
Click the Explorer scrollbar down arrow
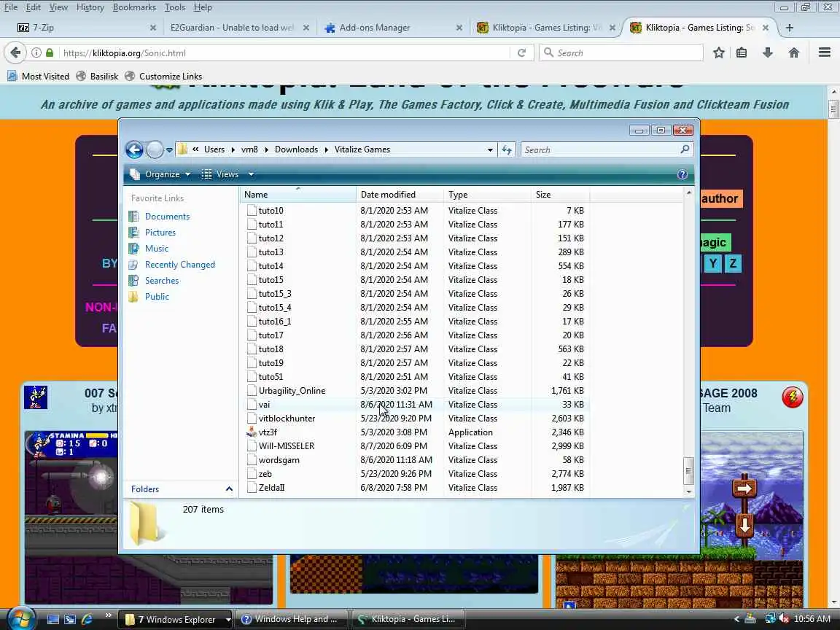pyautogui.click(x=688, y=491)
